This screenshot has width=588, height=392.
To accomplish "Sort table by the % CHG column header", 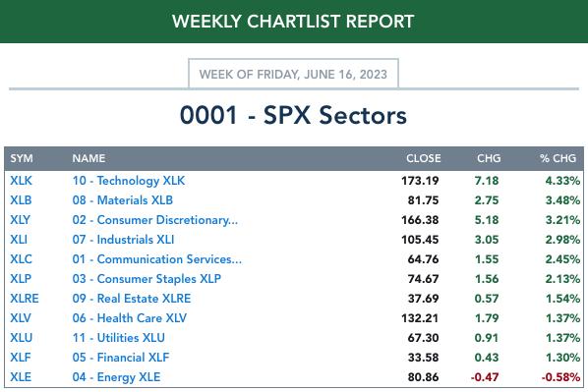I will point(558,158).
